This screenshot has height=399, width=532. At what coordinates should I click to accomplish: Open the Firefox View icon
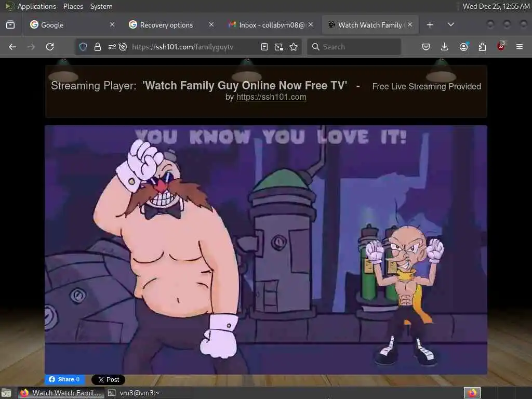coord(10,25)
